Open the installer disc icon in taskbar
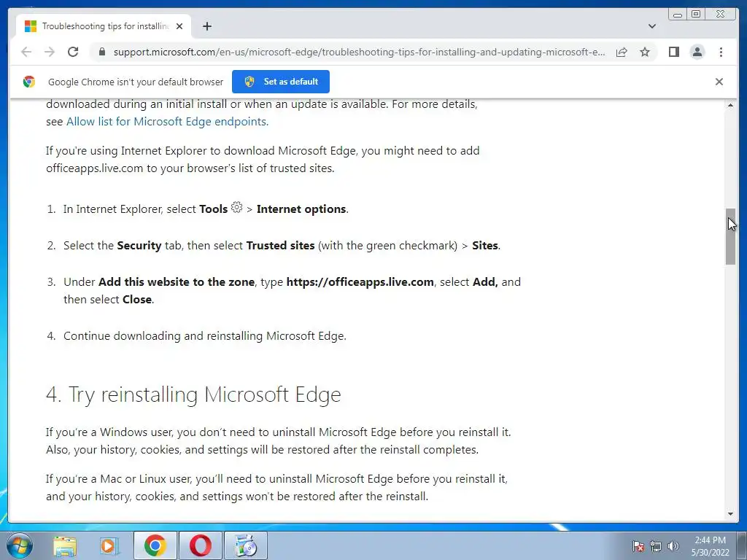This screenshot has height=560, width=747. (x=246, y=545)
